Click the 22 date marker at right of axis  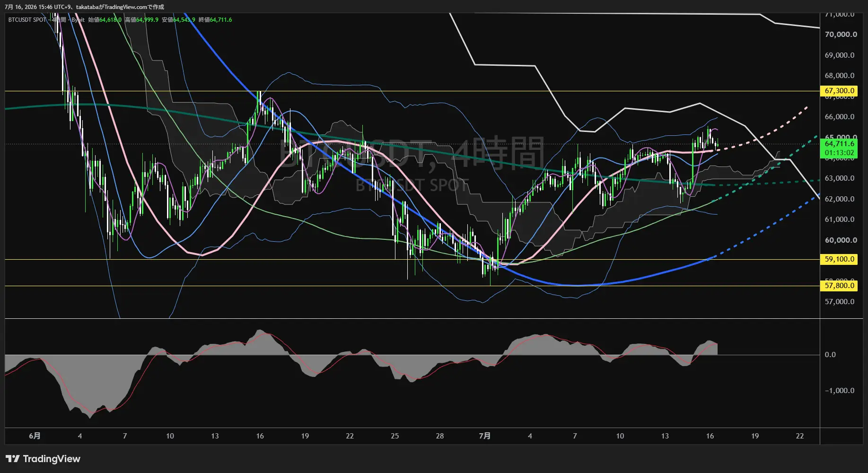(x=800, y=436)
